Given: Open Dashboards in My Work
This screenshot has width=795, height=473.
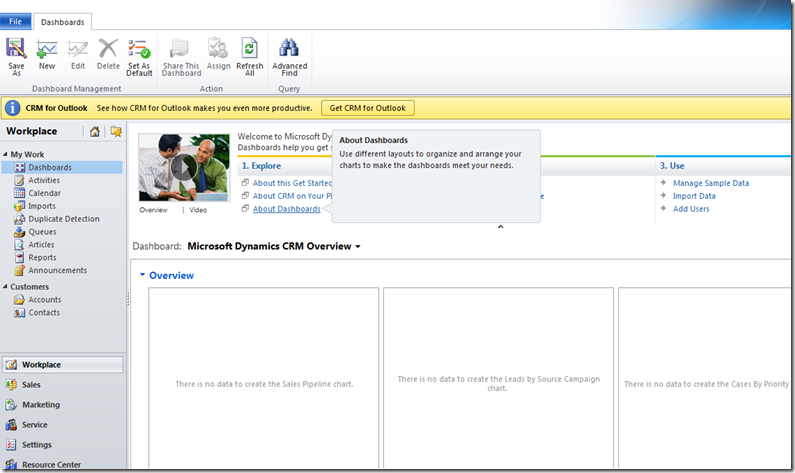Looking at the screenshot, I should (62, 167).
